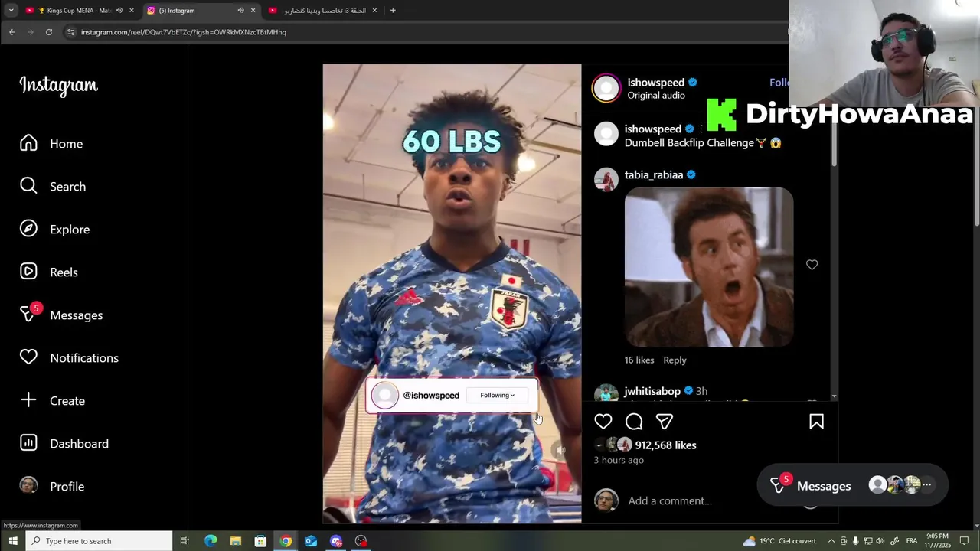Share the reel via paper plane icon
The height and width of the screenshot is (551, 980).
(665, 422)
